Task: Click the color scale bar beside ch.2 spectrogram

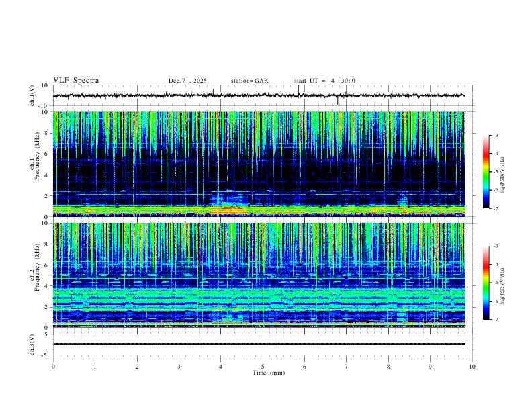Action: [486, 283]
